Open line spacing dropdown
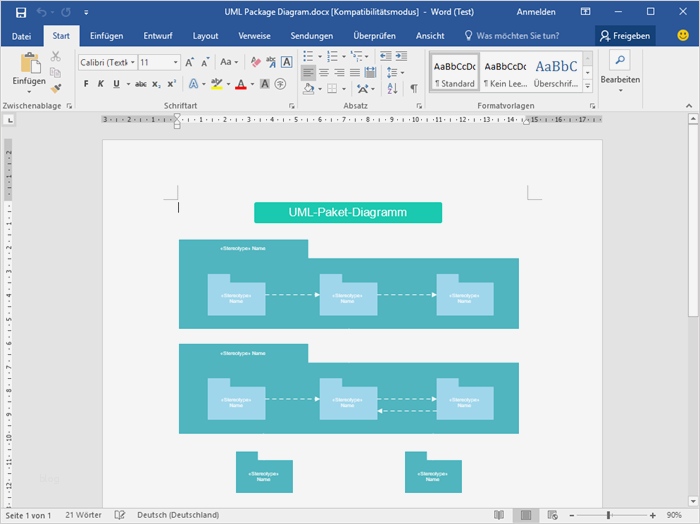 pos(396,72)
